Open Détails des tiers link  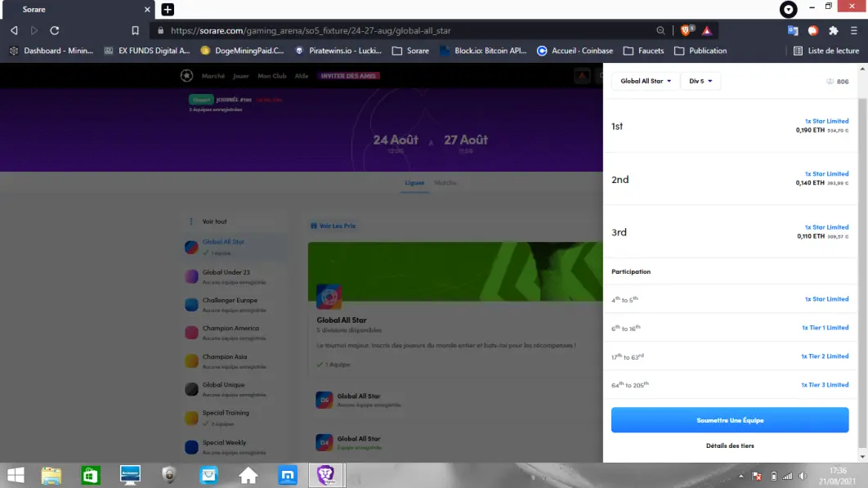[x=730, y=445]
